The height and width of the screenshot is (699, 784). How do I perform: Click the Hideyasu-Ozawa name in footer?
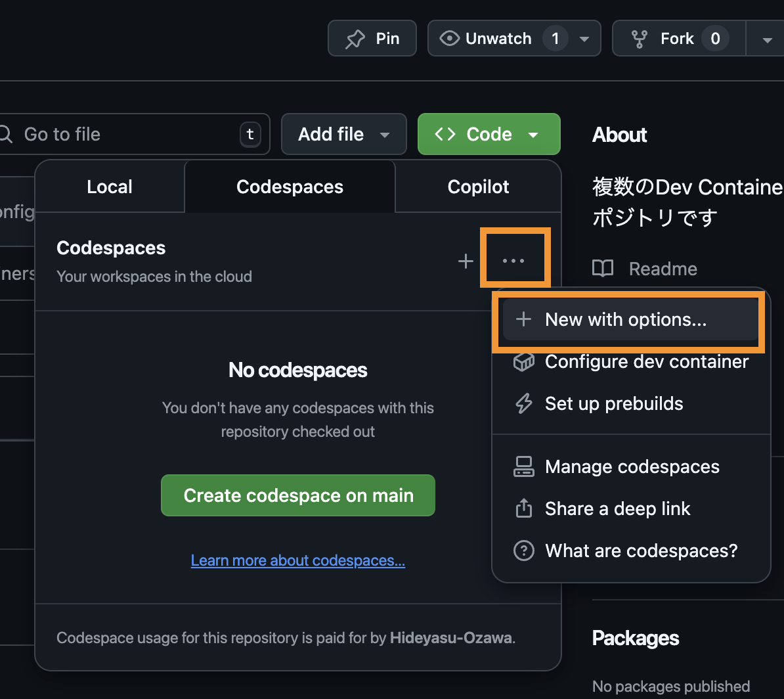coord(450,638)
